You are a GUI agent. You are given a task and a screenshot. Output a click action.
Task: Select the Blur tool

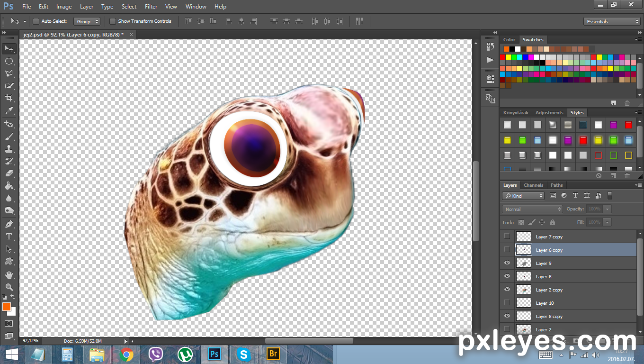(9, 198)
